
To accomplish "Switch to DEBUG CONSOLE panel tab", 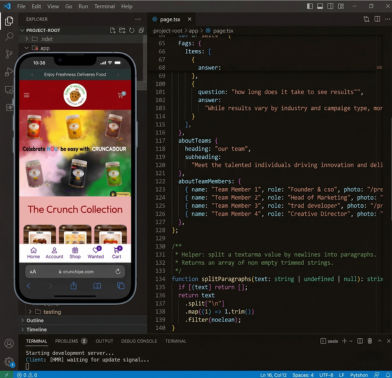I will pos(139,341).
